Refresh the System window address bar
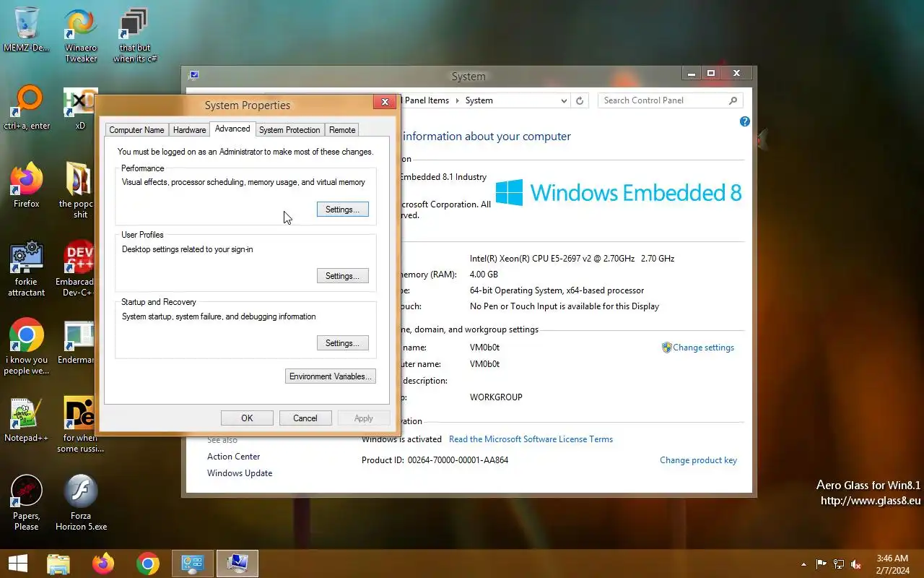 (579, 100)
